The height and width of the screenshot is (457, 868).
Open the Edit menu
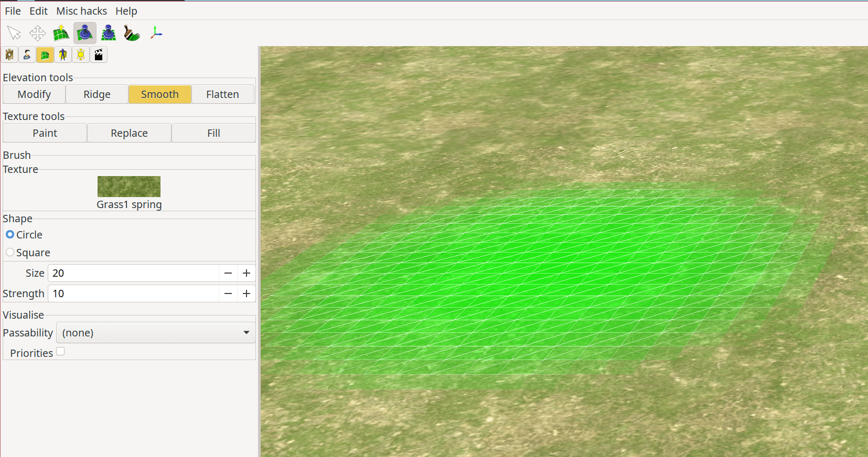click(38, 11)
